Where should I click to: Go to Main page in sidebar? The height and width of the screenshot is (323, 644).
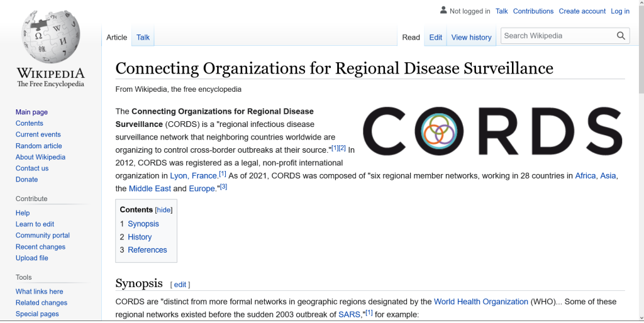(31, 112)
